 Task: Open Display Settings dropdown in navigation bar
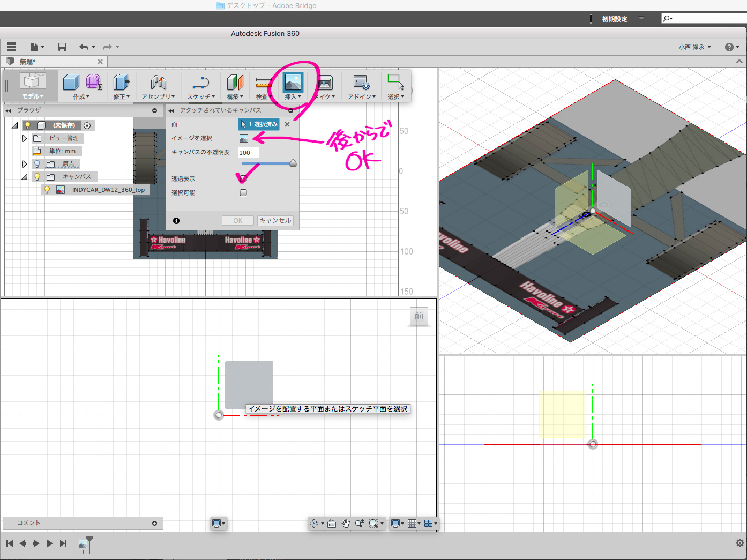[x=397, y=524]
